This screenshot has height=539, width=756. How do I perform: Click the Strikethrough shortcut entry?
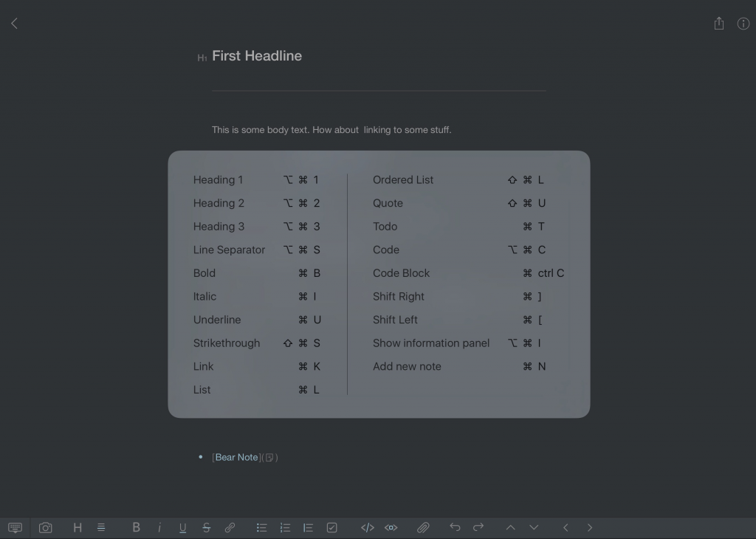coord(256,343)
